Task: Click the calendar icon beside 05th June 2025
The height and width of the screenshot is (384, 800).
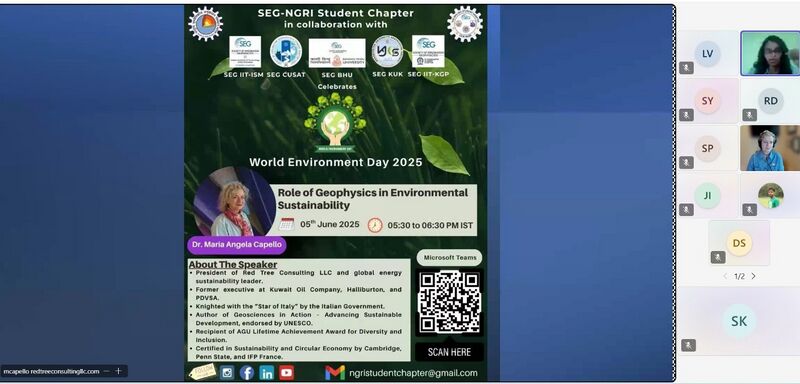Action: coord(287,224)
